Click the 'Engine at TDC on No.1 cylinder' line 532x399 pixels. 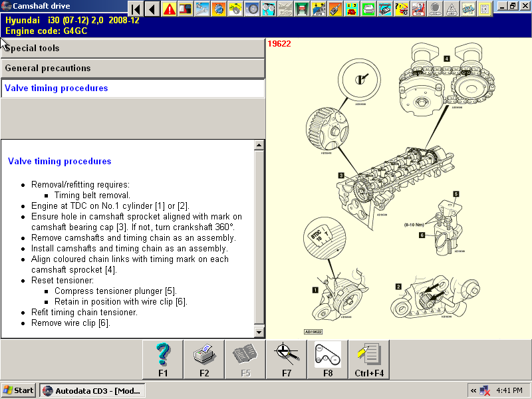110,206
